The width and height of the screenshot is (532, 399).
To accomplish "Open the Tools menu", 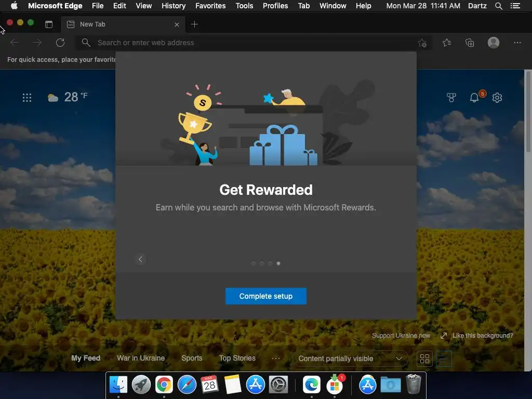I will pos(244,6).
